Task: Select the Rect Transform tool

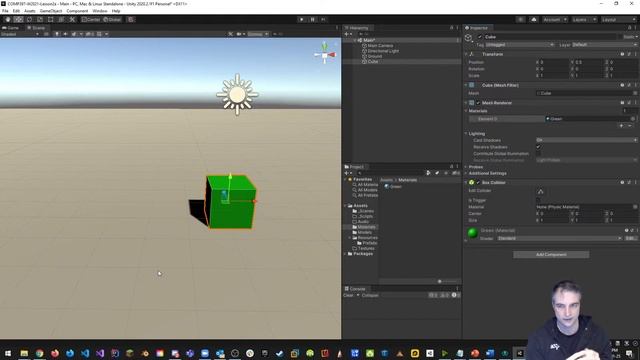Action: click(x=51, y=20)
